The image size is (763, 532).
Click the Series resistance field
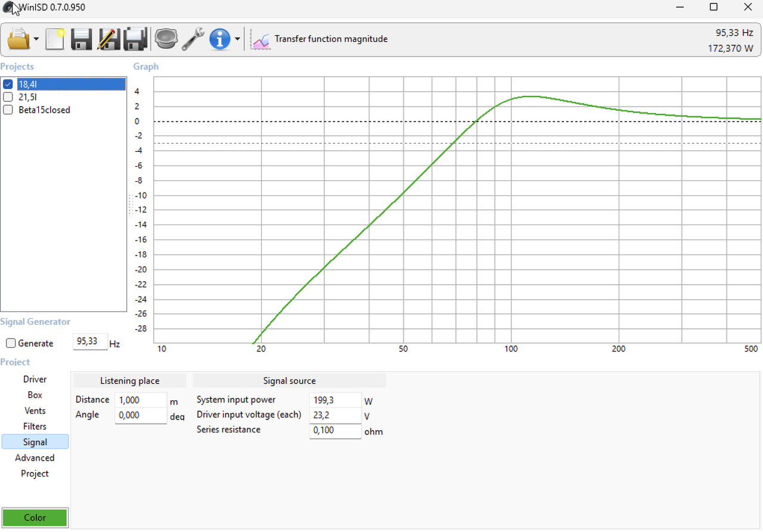pyautogui.click(x=336, y=431)
